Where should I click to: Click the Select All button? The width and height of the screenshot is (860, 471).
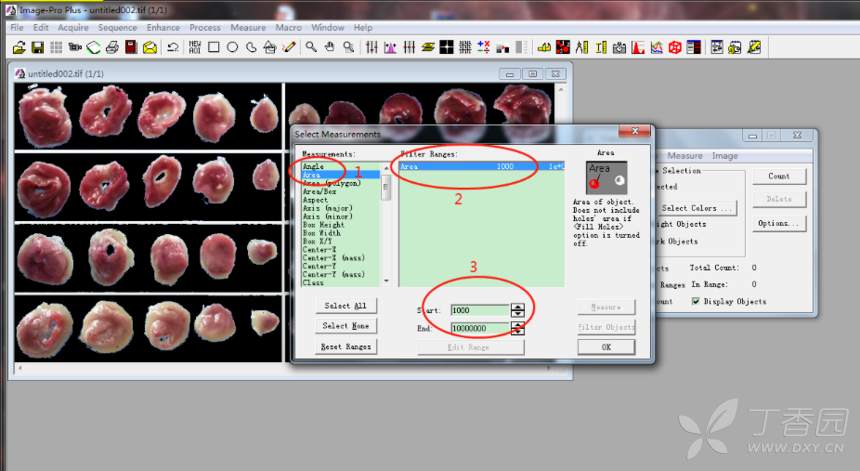coord(345,306)
